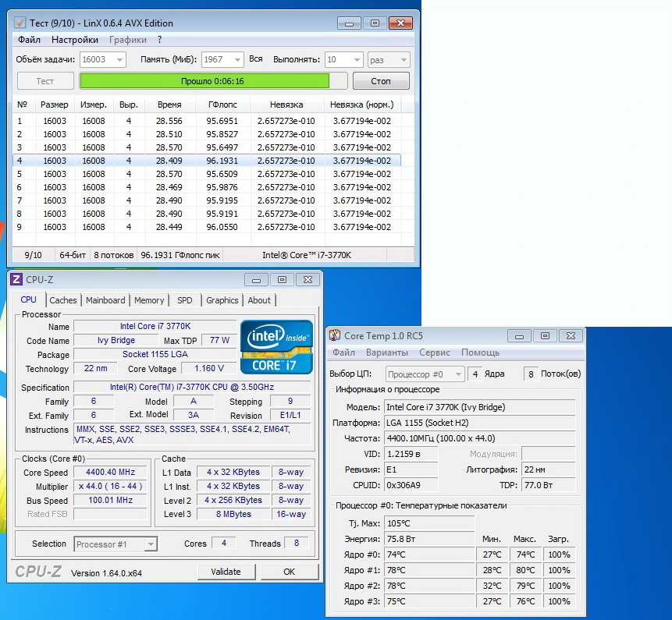Click the Энергия value 75.8 Вт
This screenshot has height=620, width=672.
[429, 539]
